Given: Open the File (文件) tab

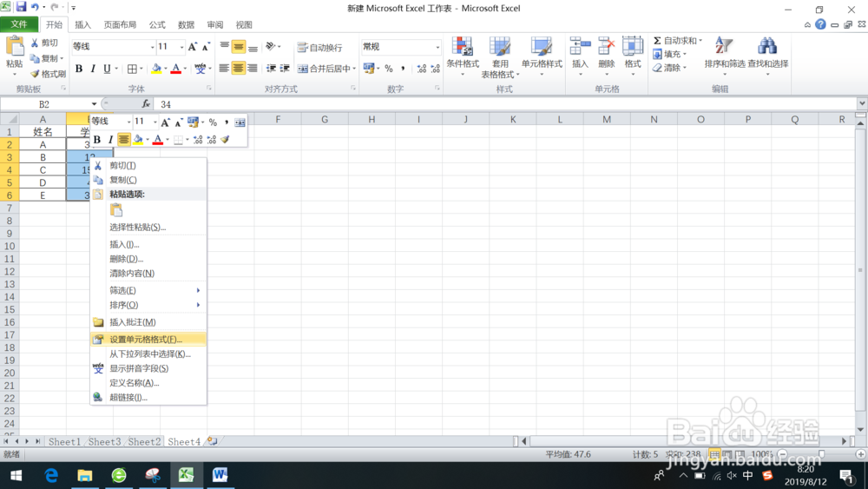Looking at the screenshot, I should pyautogui.click(x=19, y=24).
